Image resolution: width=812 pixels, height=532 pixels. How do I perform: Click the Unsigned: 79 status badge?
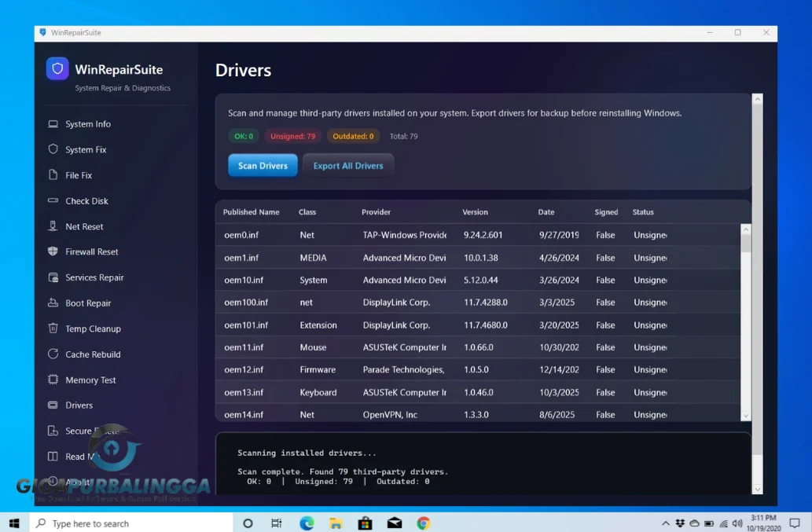[292, 136]
